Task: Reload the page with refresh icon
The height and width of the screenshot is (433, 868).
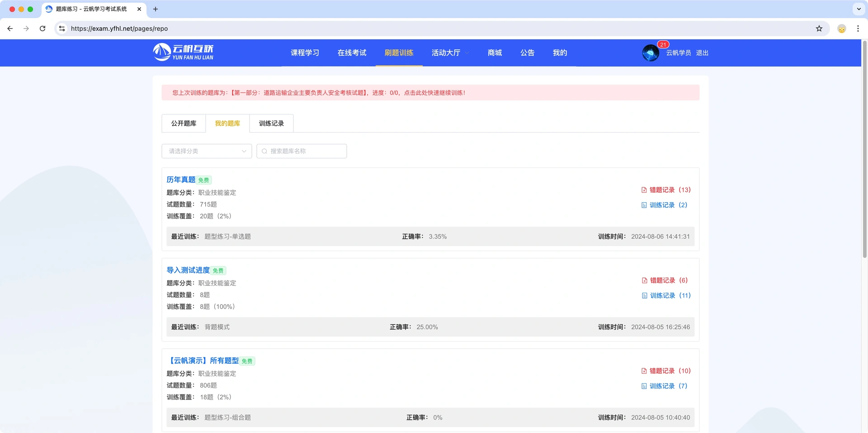Action: pos(42,29)
